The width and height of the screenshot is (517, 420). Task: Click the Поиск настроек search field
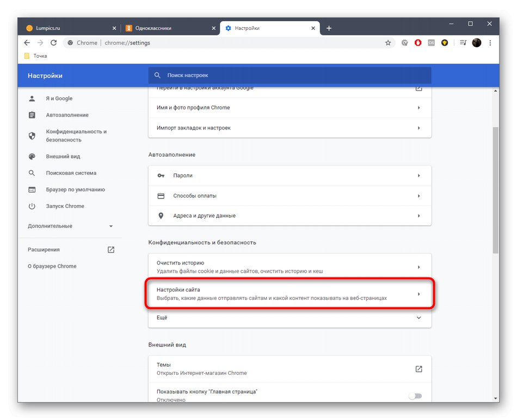click(x=290, y=76)
